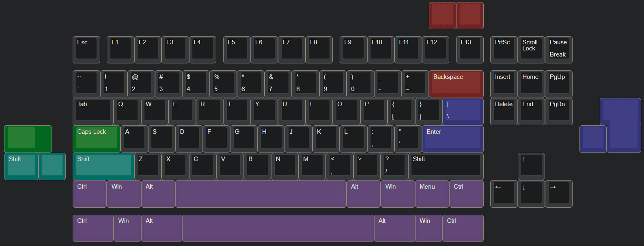The image size is (644, 246).
Task: Click the blue Enter key
Action: [x=452, y=139]
